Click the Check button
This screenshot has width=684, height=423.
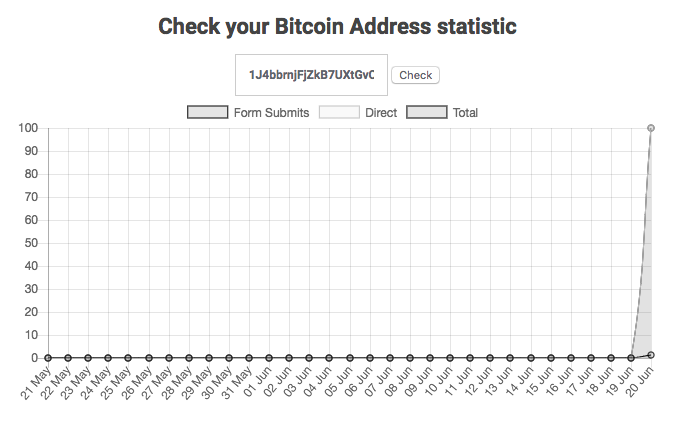coord(415,75)
